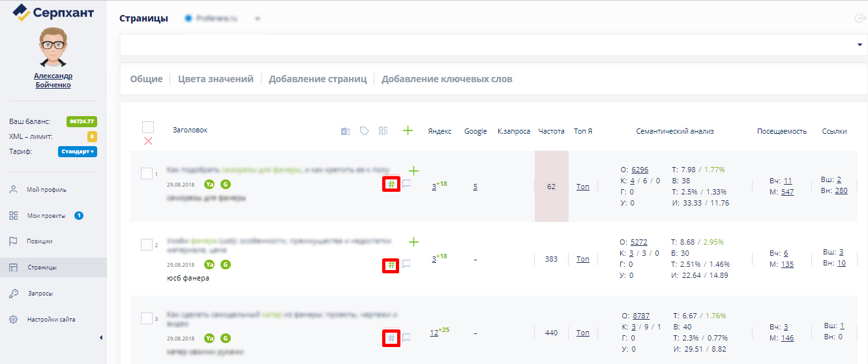Viewport: 868px width, 364px height.
Task: Click the red X delete icon
Action: (x=148, y=141)
